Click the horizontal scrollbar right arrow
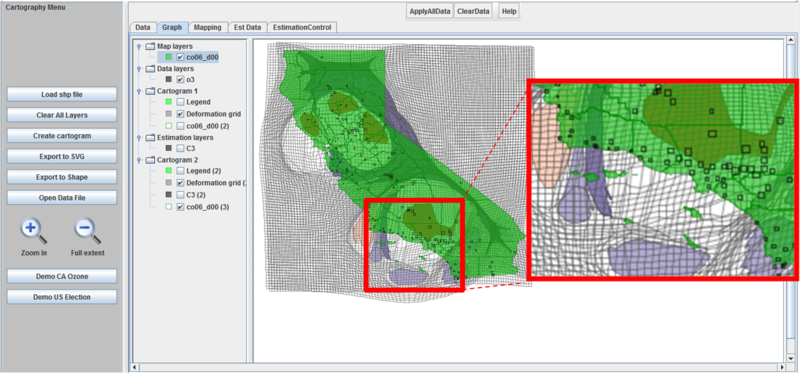 coord(781,367)
